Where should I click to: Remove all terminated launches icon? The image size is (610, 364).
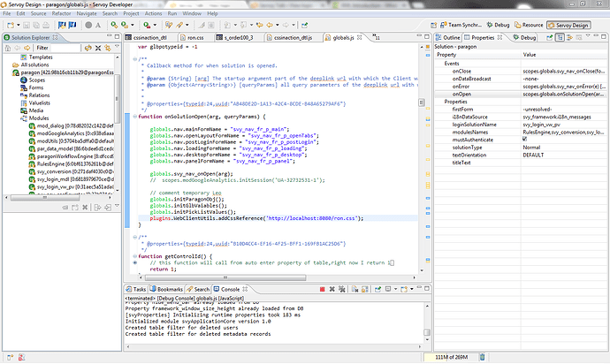pos(341,289)
